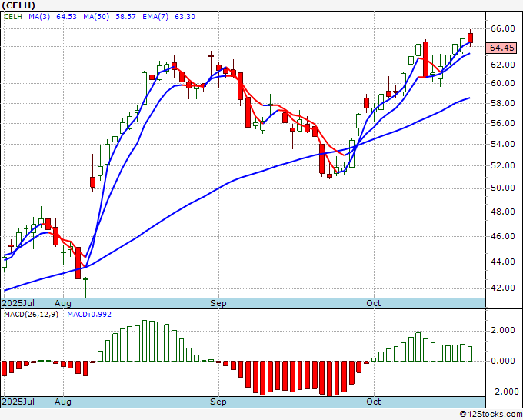Click 2025Jul on the price chart axis

pyautogui.click(x=18, y=303)
